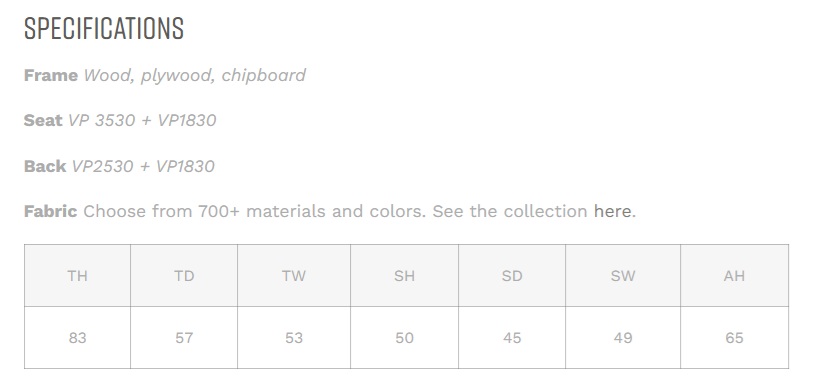Click the SPECIFICATIONS heading
Image resolution: width=814 pixels, height=381 pixels.
click(104, 29)
